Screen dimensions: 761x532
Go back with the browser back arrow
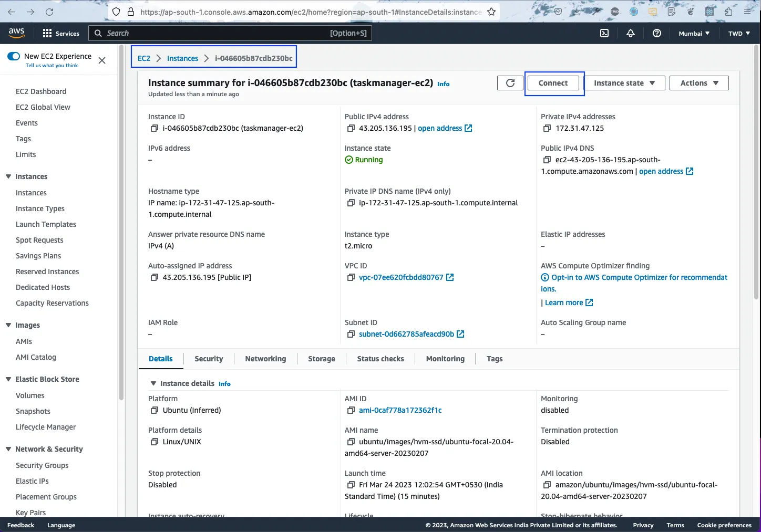[x=12, y=12]
